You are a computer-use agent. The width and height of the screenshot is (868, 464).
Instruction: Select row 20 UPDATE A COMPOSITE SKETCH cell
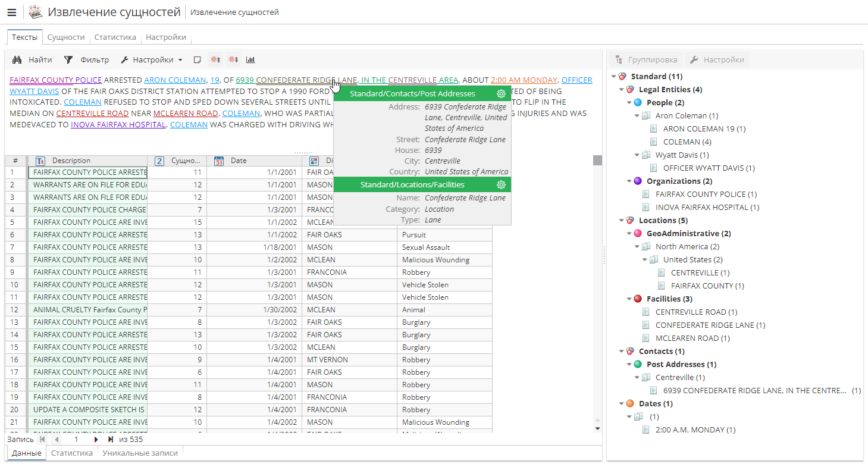[87, 409]
